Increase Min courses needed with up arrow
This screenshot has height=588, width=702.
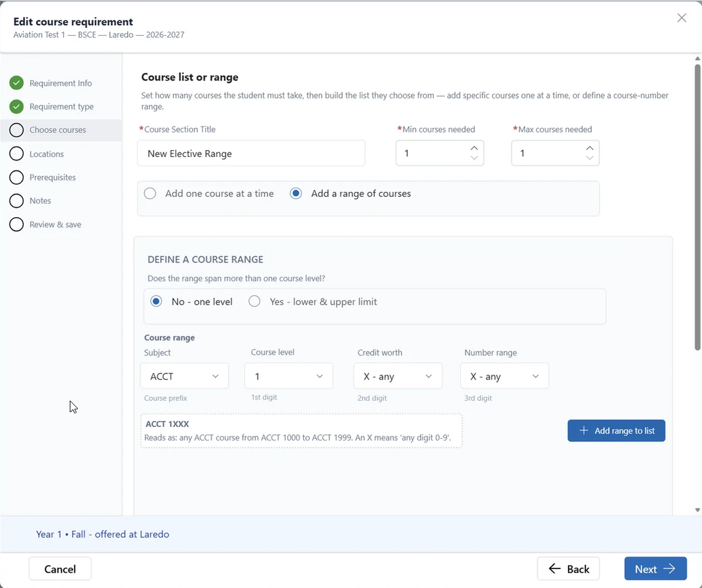click(474, 148)
